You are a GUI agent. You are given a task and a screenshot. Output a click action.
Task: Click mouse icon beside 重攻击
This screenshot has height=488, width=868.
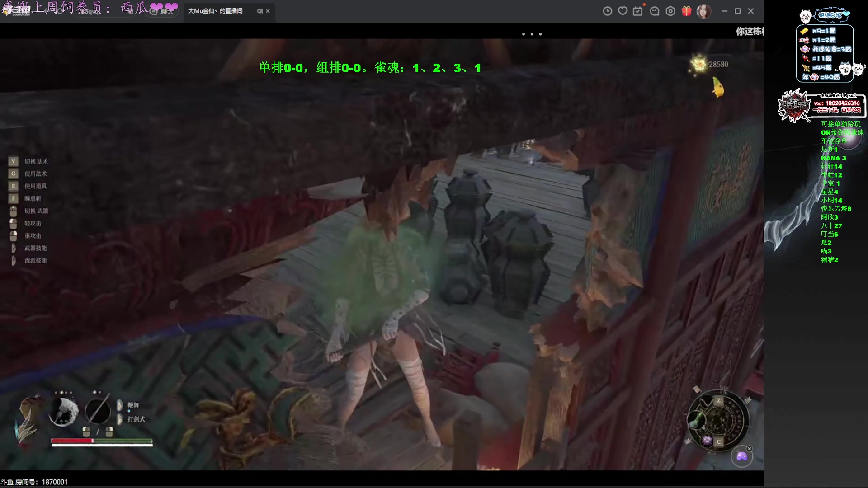14,235
